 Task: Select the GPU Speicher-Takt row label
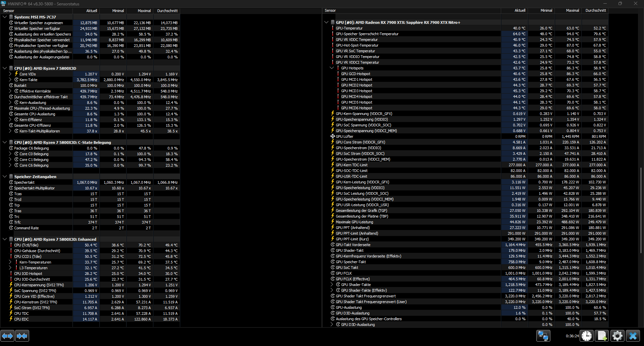351,262
